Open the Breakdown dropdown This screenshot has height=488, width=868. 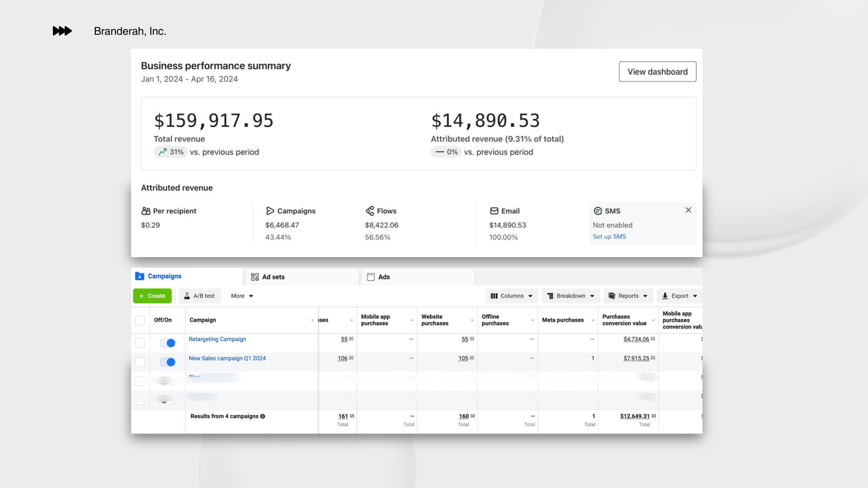[x=571, y=296]
